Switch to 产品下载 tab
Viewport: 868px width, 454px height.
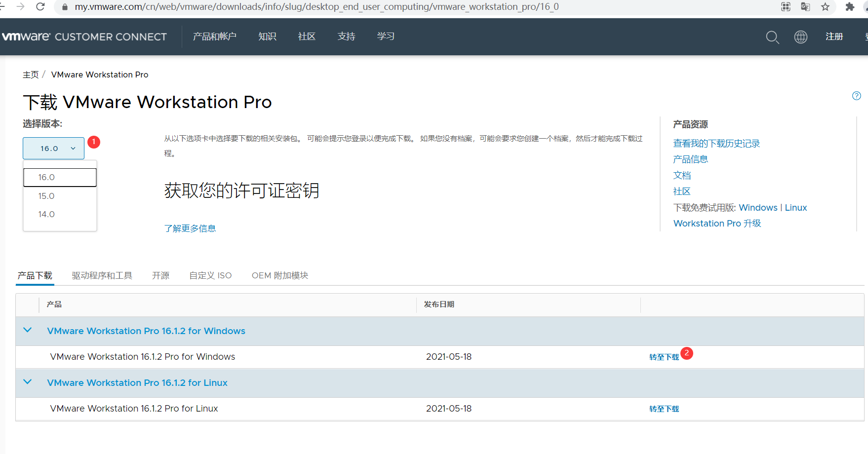[x=35, y=275]
